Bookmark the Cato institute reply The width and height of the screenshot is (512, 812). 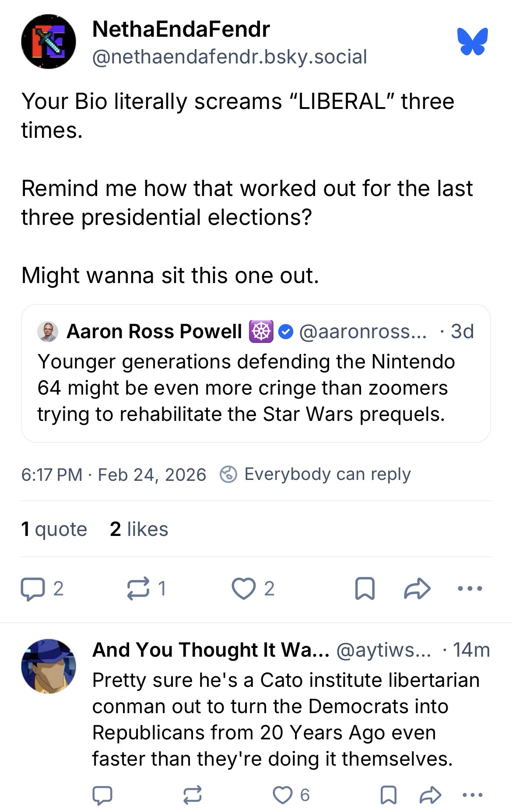388,795
